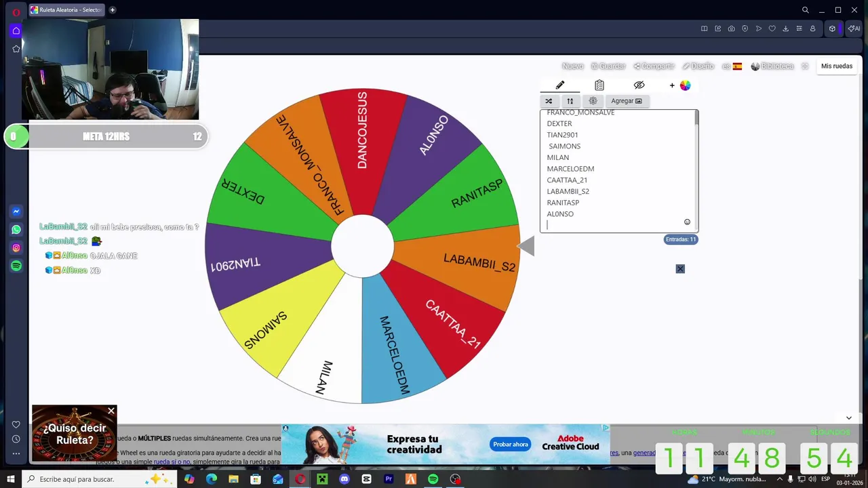Click the entries list scrollbar
The width and height of the screenshot is (868, 488).
696,119
